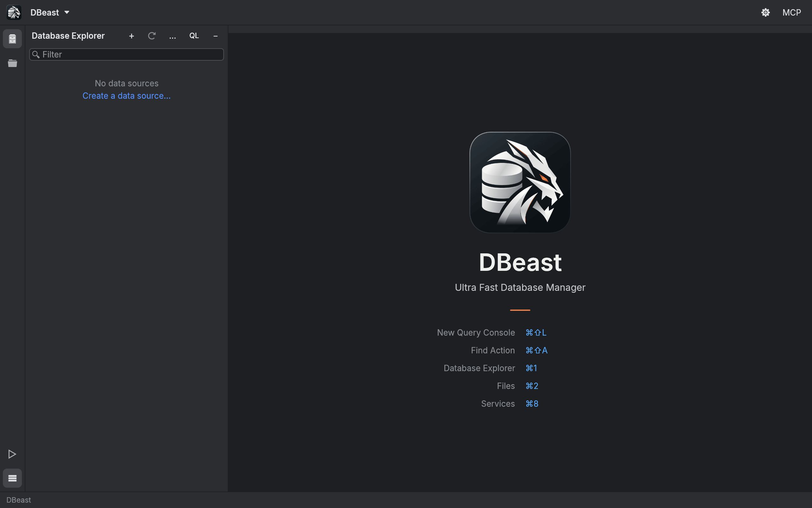Open the Services play icon in sidebar

tap(12, 454)
